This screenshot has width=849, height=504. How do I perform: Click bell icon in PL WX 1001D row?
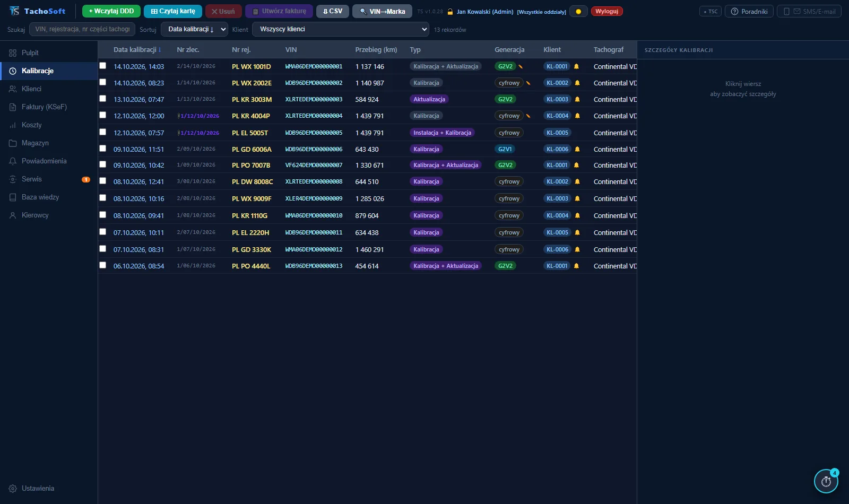pos(576,66)
